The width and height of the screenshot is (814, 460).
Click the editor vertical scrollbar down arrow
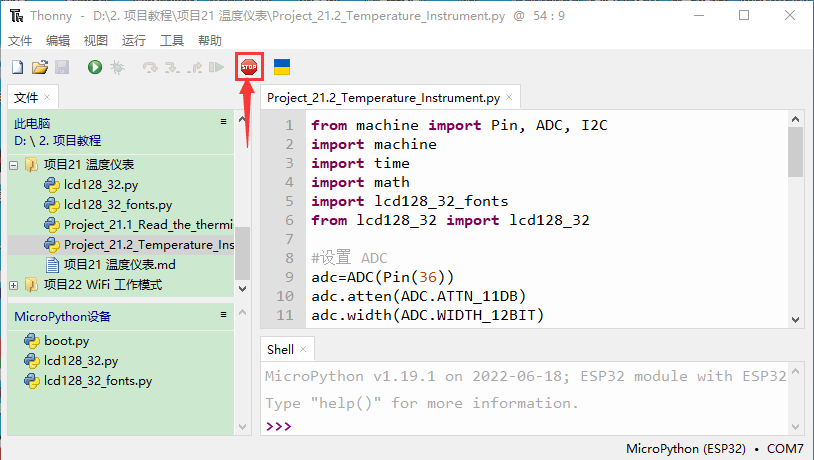click(795, 319)
